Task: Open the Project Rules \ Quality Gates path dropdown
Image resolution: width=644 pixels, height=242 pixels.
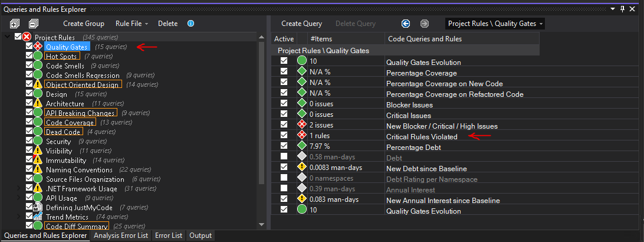Action: coord(495,24)
